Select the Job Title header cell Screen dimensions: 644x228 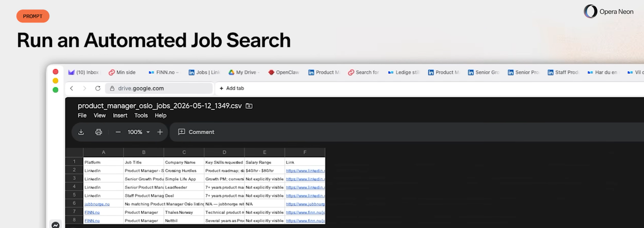[x=143, y=162]
